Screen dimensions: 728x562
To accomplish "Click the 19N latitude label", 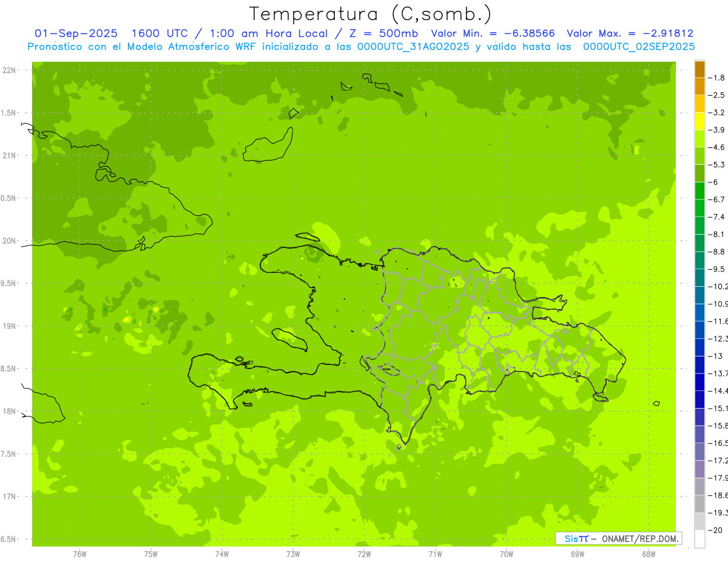I will point(9,326).
